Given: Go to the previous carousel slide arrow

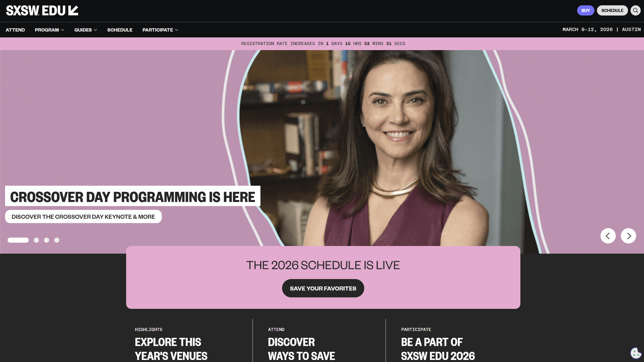Looking at the screenshot, I should (608, 236).
